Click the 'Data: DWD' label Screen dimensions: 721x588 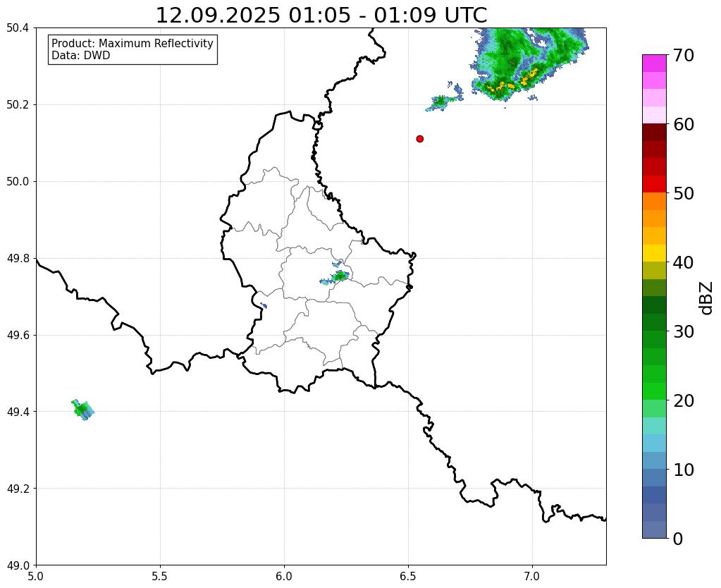81,56
